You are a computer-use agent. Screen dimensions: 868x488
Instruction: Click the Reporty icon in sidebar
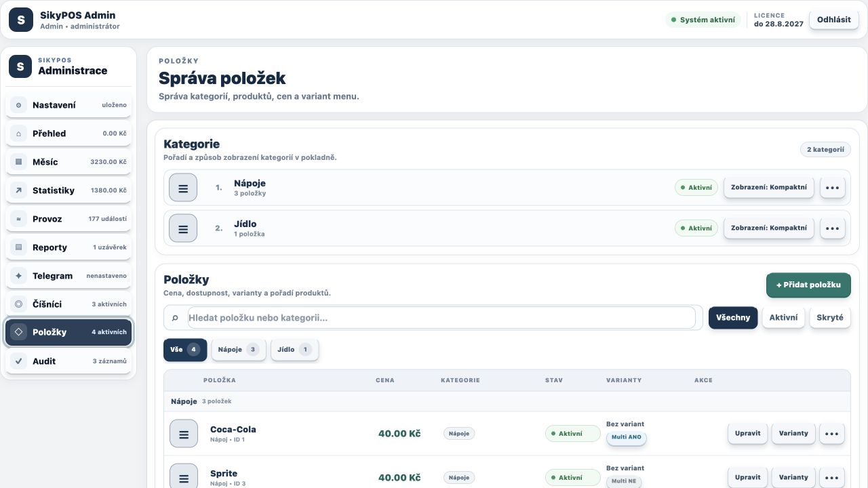point(19,247)
